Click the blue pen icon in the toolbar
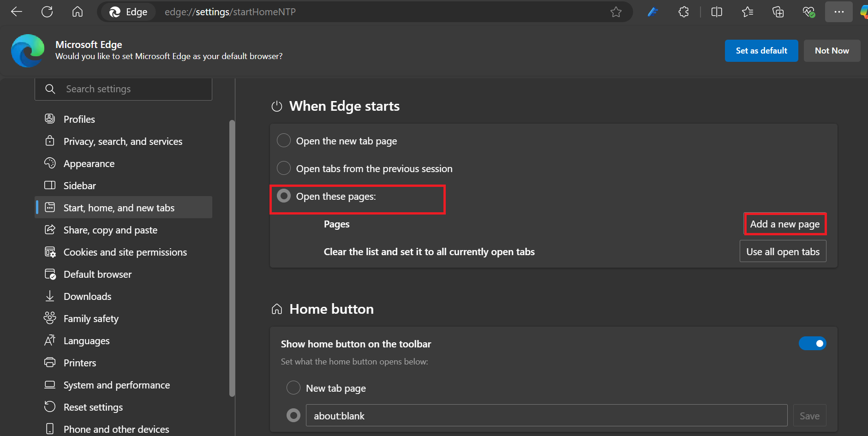The image size is (868, 436). click(652, 12)
